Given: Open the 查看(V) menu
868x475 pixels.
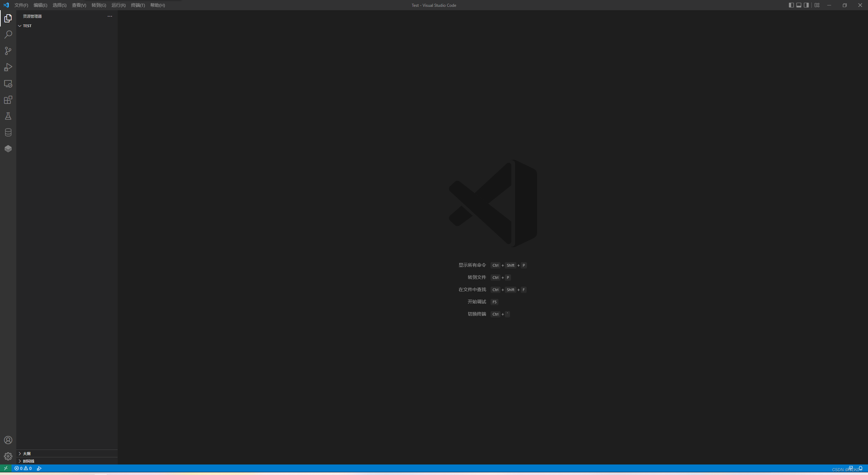Looking at the screenshot, I should click(79, 5).
